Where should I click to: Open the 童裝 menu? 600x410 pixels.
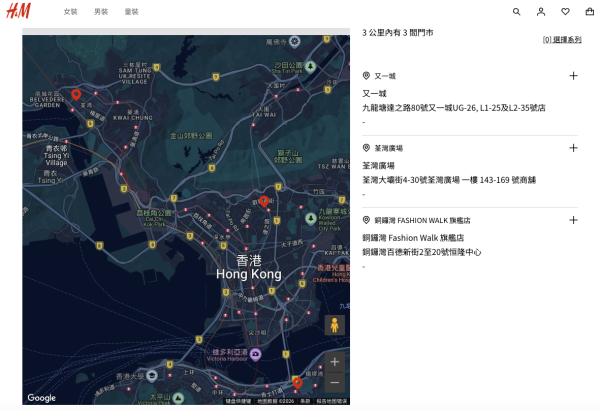(x=131, y=12)
